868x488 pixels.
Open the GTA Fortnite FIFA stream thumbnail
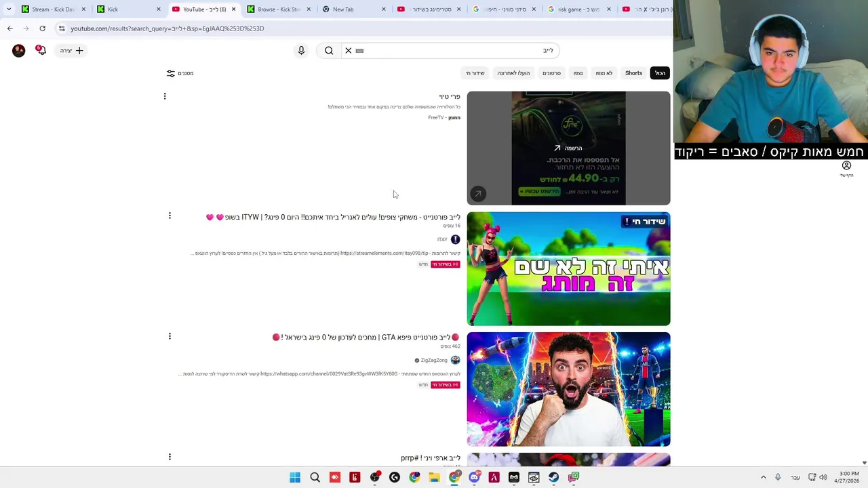click(x=568, y=389)
